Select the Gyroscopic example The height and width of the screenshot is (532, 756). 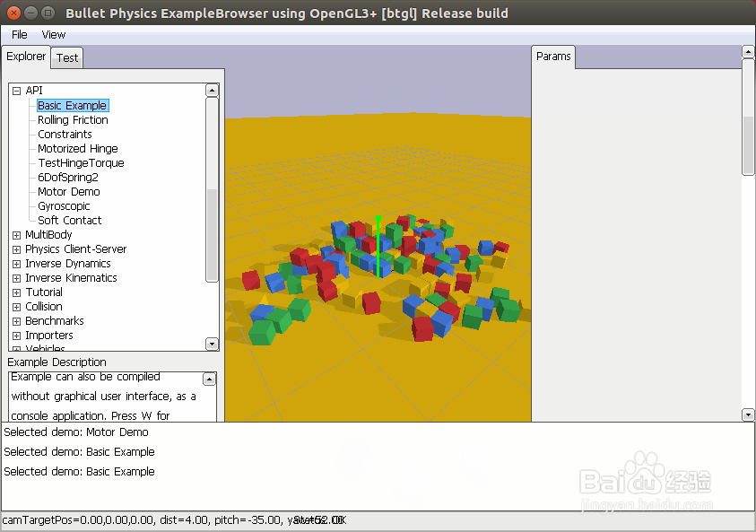[x=64, y=206]
